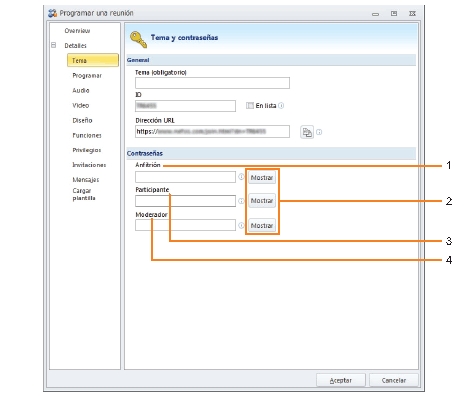Open the Funciones section
468x397 pixels.
[87, 135]
